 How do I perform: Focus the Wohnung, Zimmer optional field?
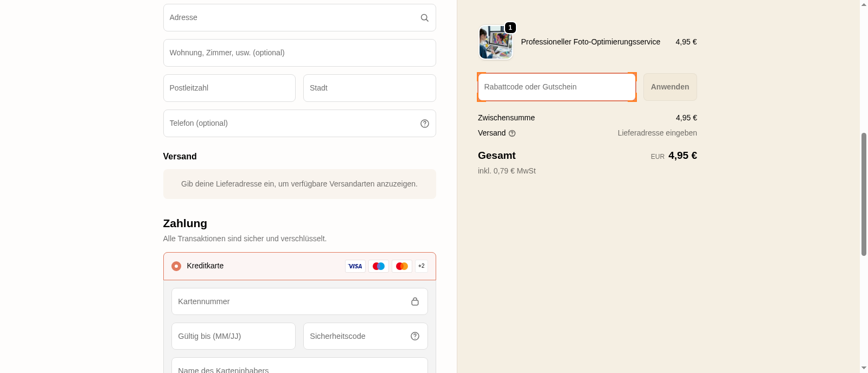coord(299,53)
